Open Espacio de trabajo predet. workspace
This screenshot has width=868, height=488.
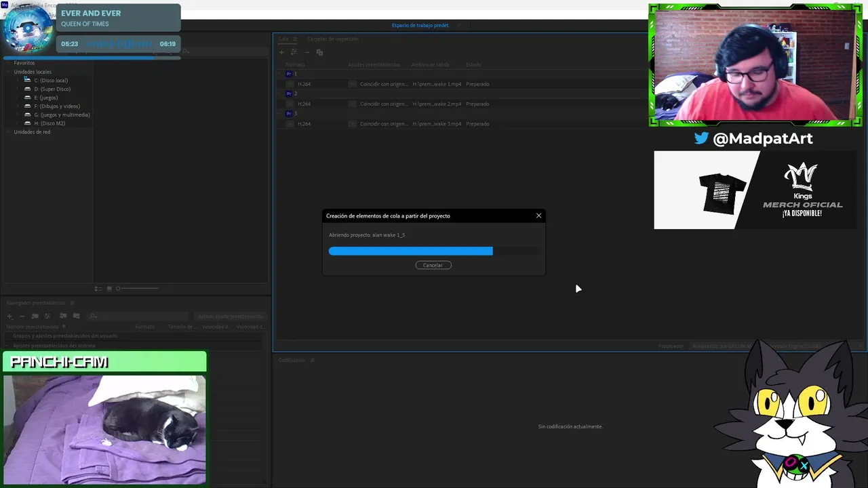pyautogui.click(x=420, y=25)
